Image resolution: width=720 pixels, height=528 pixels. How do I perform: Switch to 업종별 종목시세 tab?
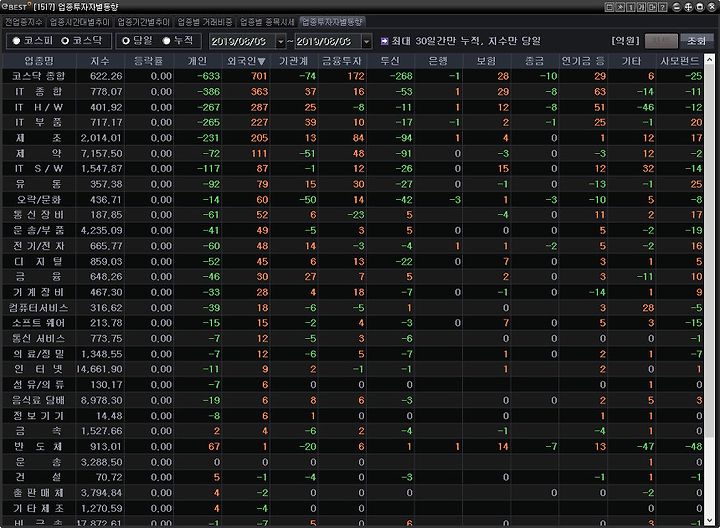pyautogui.click(x=267, y=22)
